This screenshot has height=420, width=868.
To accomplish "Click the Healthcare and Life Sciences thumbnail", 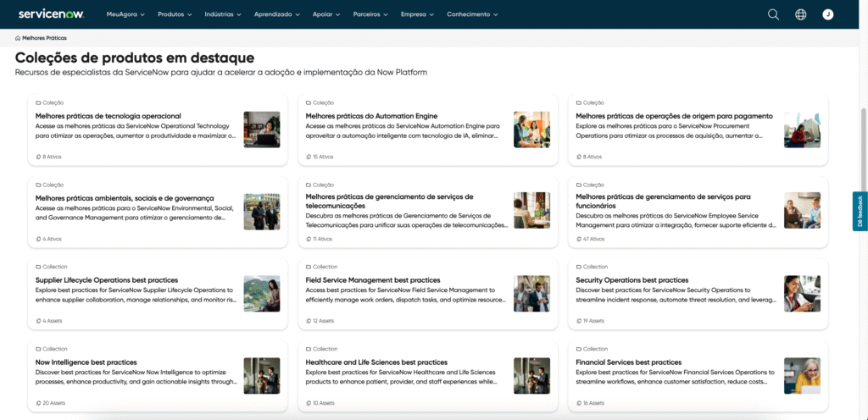I will (532, 376).
